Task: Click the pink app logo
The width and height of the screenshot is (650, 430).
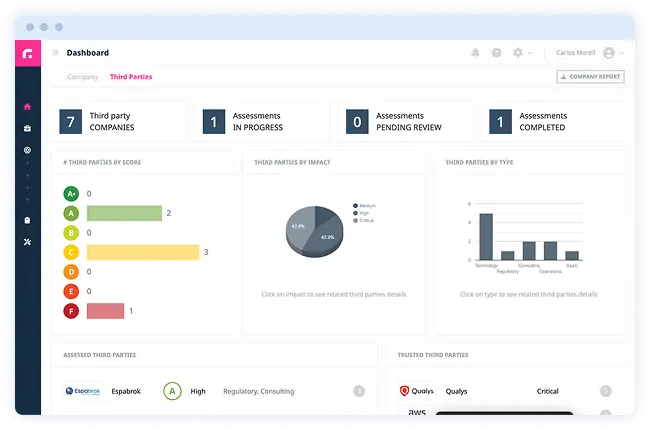Action: click(x=27, y=53)
